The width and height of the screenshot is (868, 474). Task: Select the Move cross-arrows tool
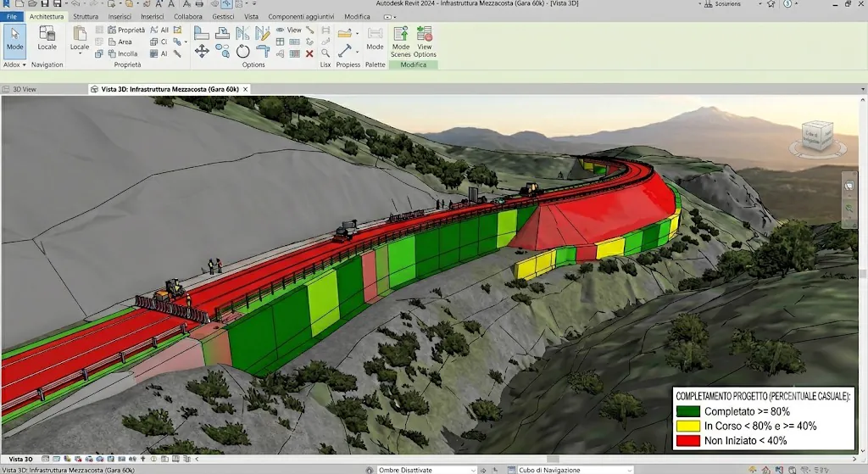(x=202, y=52)
